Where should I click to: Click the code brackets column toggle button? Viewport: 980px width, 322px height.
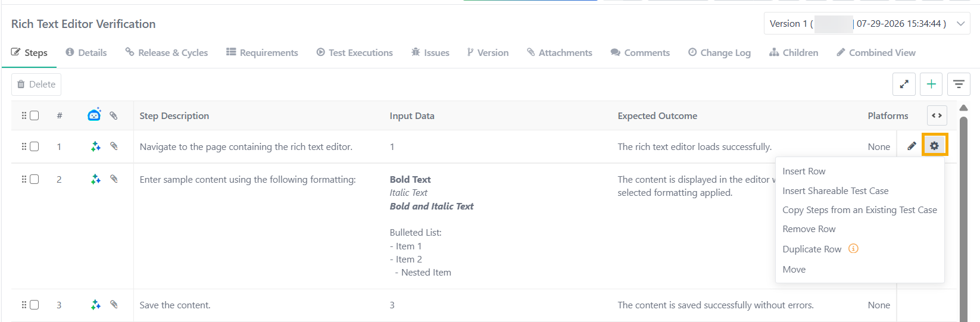point(937,115)
